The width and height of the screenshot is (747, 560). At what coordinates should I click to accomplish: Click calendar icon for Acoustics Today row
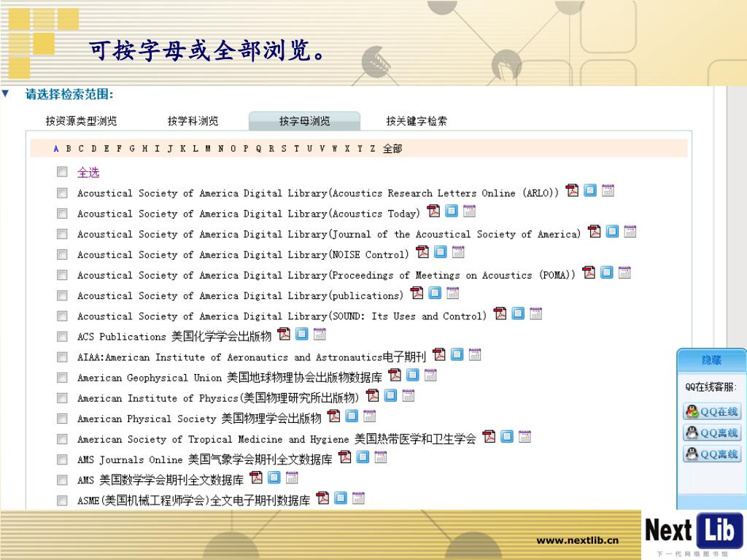(x=469, y=211)
